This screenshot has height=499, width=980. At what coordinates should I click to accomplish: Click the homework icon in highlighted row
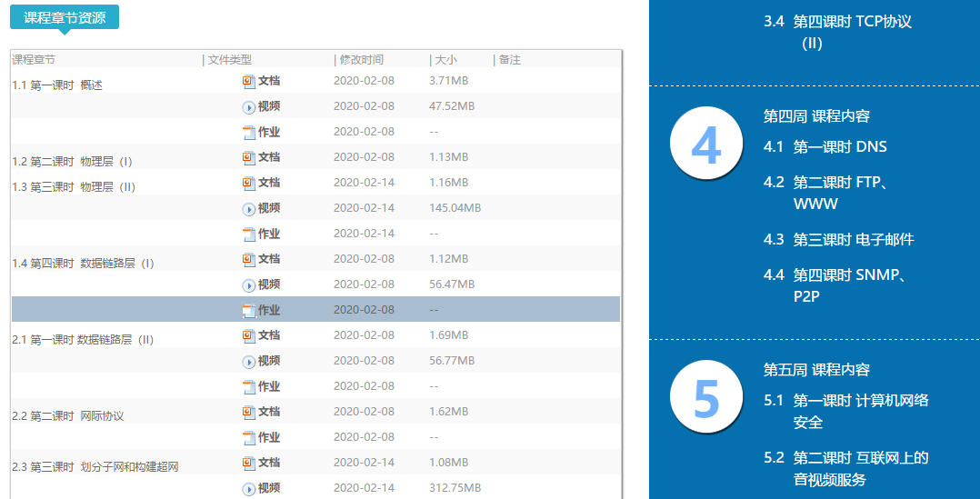point(249,310)
